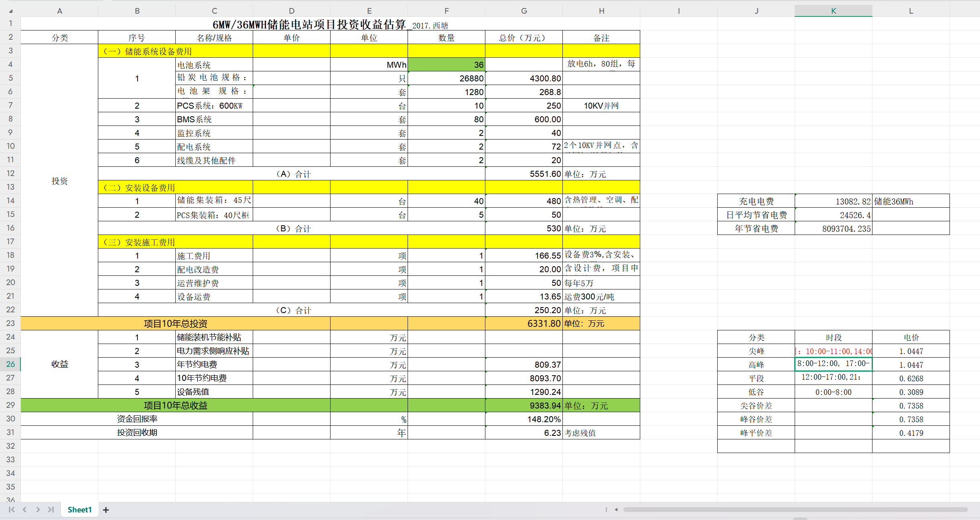Viewport: 980px width, 520px height.
Task: Jump to the last sheet arrow
Action: (51, 510)
